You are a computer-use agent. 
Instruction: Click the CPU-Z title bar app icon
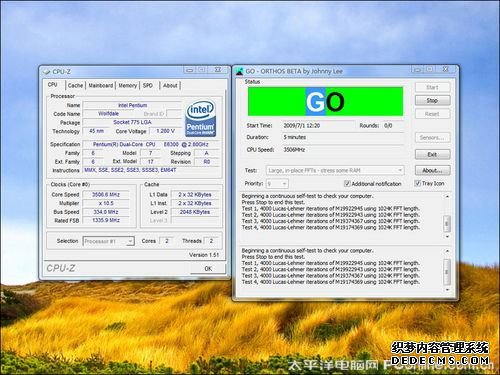46,71
